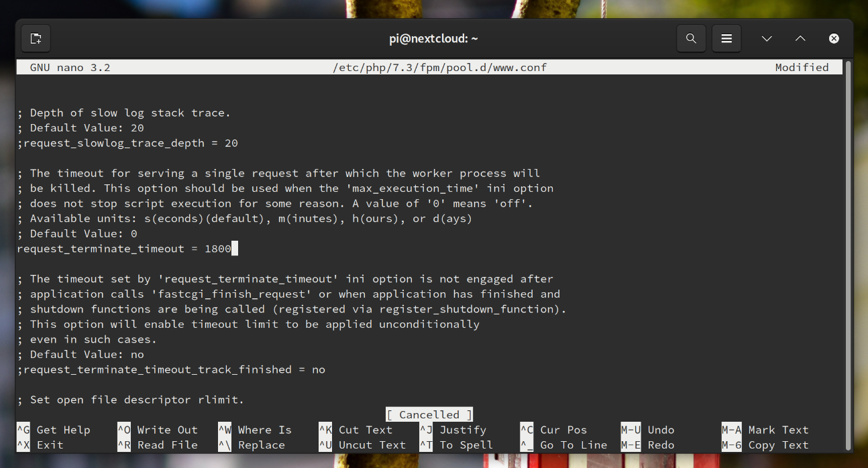Click the '; Default Value: 20' line
The image size is (868, 468).
point(80,127)
